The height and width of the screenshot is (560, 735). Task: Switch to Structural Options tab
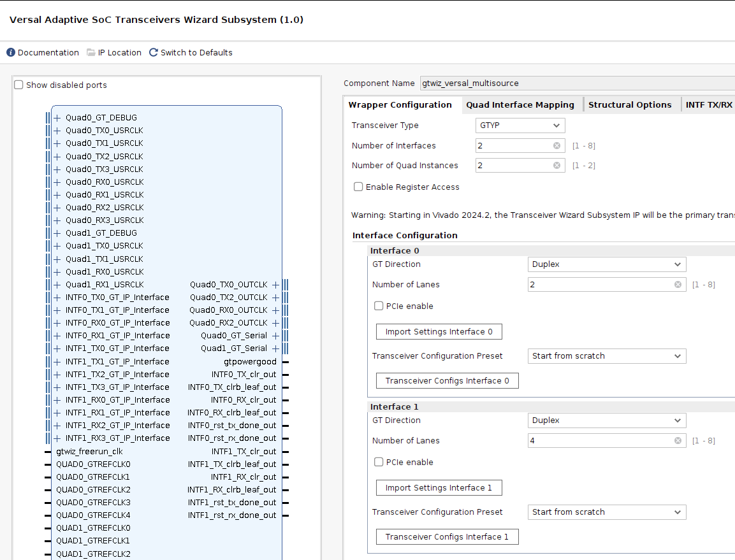click(x=630, y=105)
